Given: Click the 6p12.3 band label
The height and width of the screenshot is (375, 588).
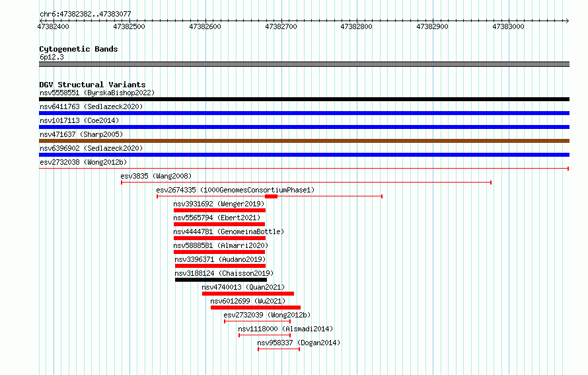Looking at the screenshot, I should (52, 57).
